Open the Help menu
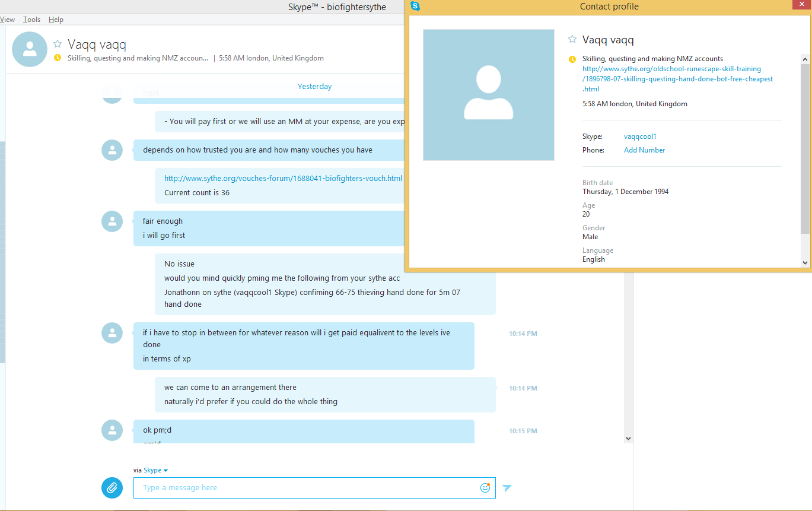Viewport: 812px width, 511px height. click(56, 20)
